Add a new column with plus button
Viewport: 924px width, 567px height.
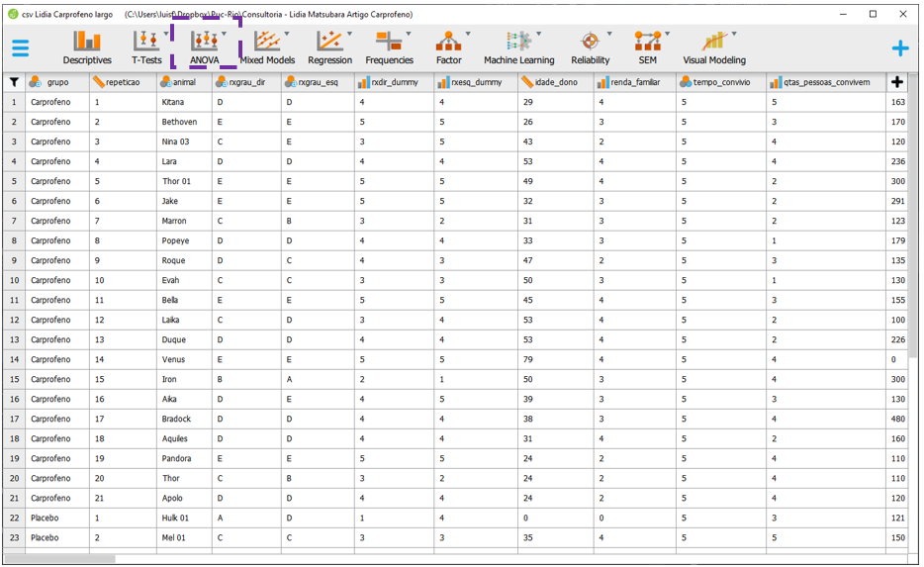tap(897, 82)
